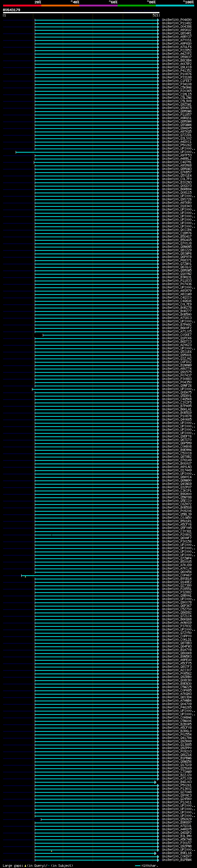Click the orange ~40% identity legend segment
Viewport: 197px width, 868px height.
(60, 6)
